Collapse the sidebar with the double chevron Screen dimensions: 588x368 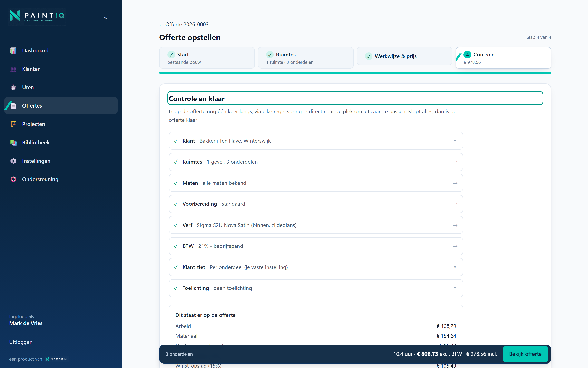point(105,18)
